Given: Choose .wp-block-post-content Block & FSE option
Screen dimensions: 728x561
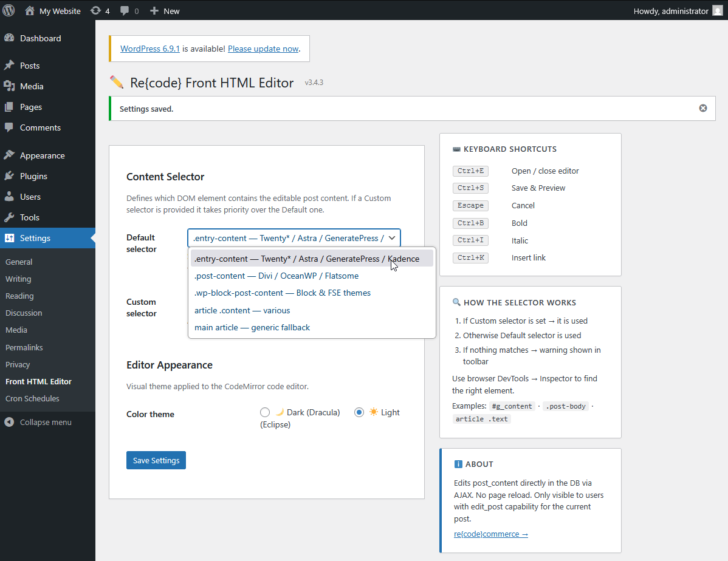Looking at the screenshot, I should (283, 293).
